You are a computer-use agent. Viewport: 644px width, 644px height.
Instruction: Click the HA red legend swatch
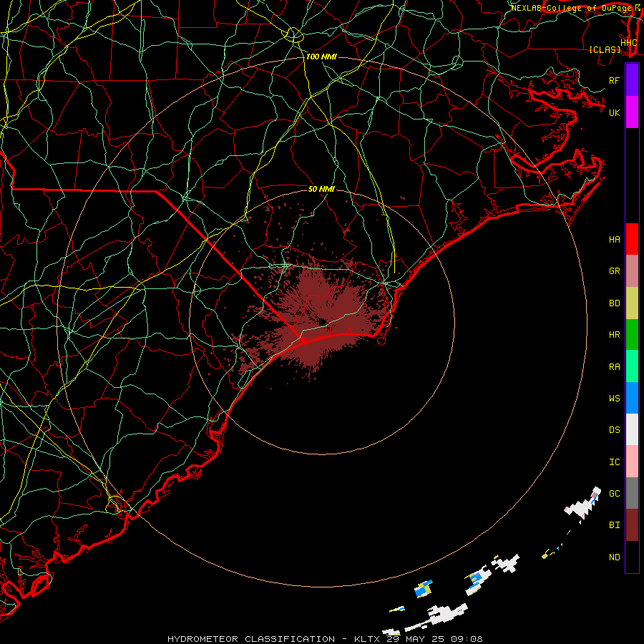click(632, 239)
